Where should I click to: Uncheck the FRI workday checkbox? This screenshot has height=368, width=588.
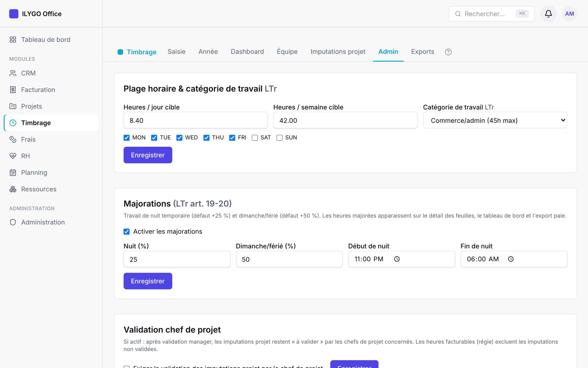pos(232,138)
